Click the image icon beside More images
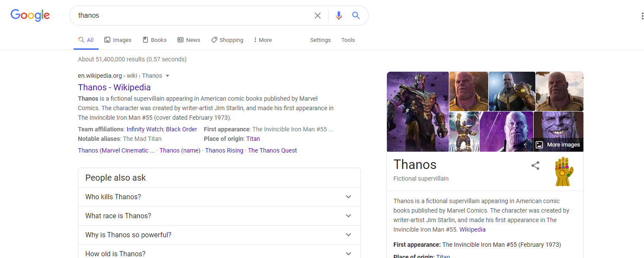The height and width of the screenshot is (258, 644). [x=539, y=145]
